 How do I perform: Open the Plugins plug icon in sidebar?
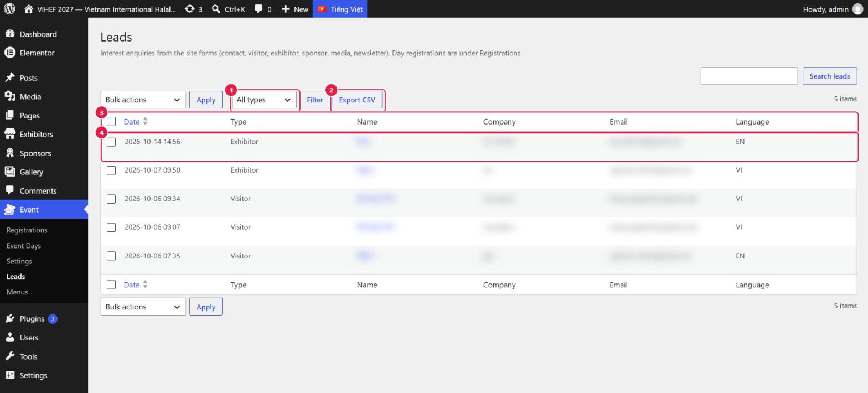[9, 318]
